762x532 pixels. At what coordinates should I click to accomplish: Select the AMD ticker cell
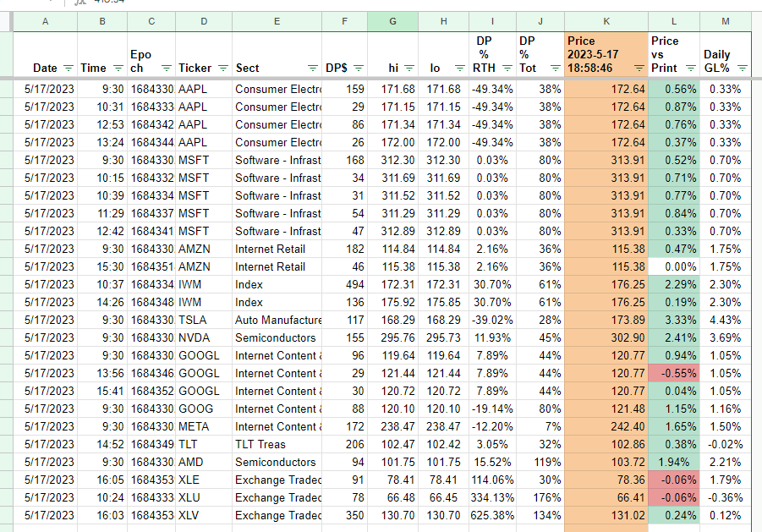click(x=204, y=462)
